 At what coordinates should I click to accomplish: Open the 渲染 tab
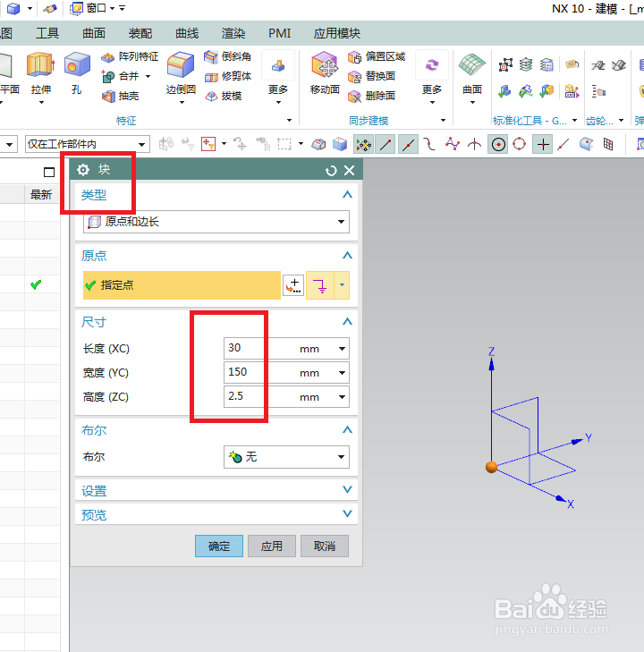pyautogui.click(x=233, y=33)
